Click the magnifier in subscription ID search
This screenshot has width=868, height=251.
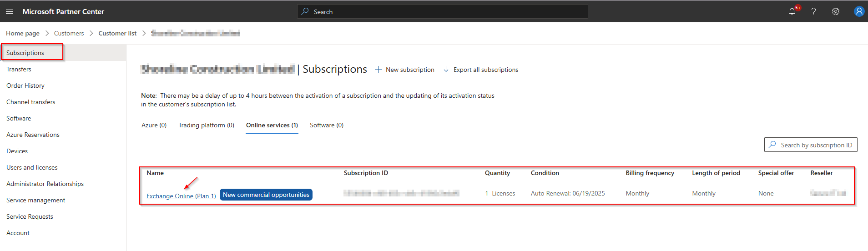click(772, 145)
